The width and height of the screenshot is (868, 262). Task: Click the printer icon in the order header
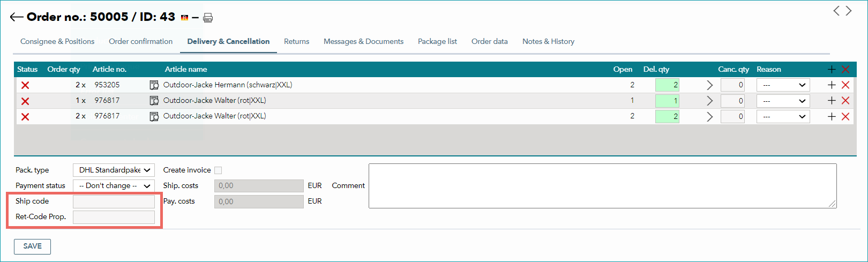[208, 18]
